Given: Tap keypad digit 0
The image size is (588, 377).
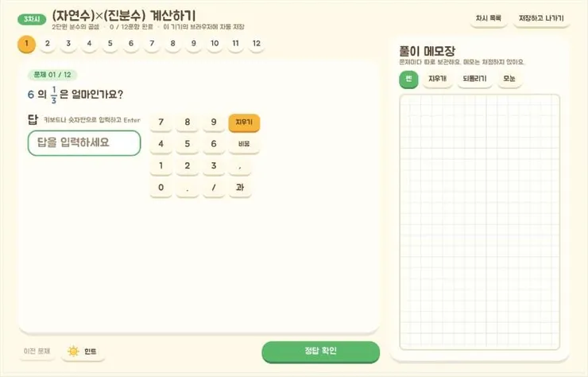Looking at the screenshot, I should [x=161, y=188].
